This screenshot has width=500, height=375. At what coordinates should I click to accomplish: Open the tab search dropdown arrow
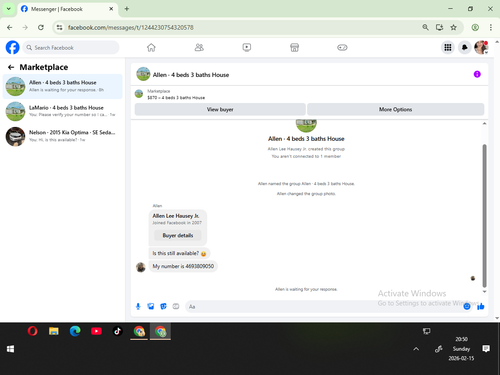coord(9,9)
